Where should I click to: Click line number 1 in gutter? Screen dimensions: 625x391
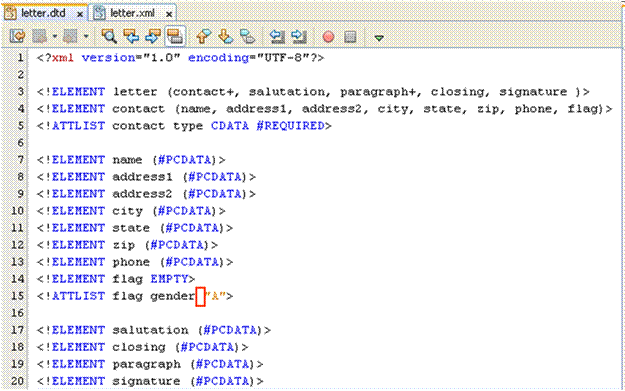(20, 57)
